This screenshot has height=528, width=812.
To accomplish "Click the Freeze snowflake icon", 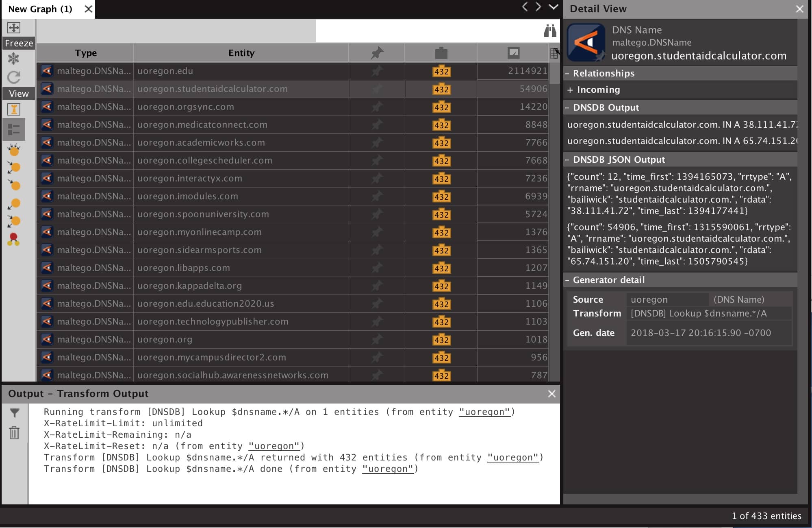I will pos(14,59).
